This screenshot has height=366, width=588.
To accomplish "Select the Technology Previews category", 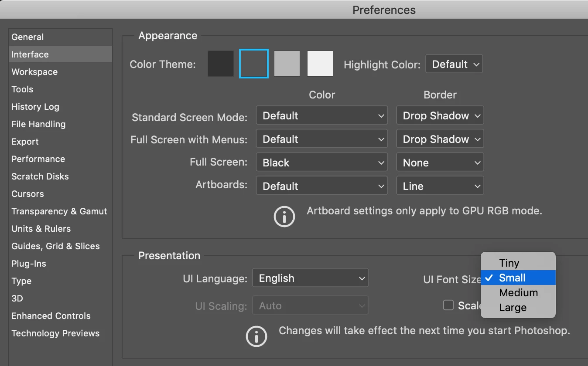I will pyautogui.click(x=55, y=333).
